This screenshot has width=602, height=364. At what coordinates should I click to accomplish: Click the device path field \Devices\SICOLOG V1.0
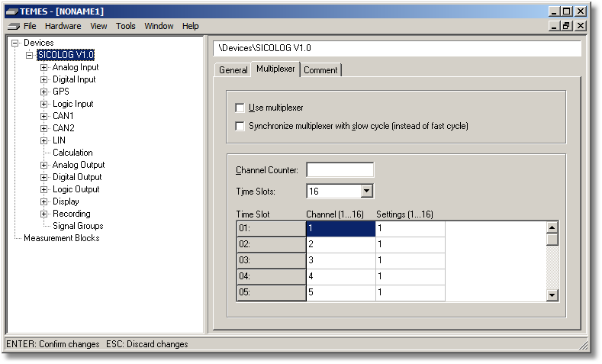[397, 48]
